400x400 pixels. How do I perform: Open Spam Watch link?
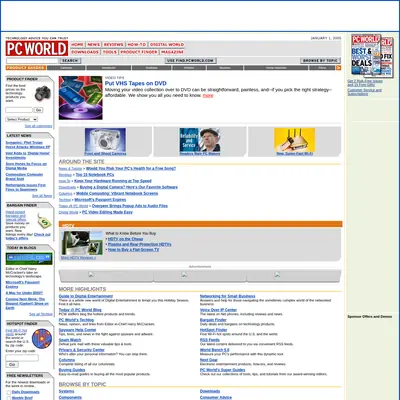pyautogui.click(x=70, y=340)
